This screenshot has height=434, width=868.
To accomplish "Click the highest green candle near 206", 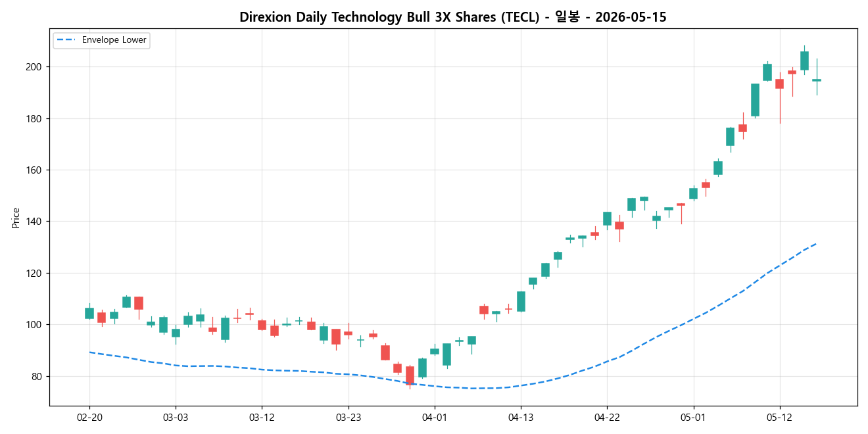I will pyautogui.click(x=804, y=60).
